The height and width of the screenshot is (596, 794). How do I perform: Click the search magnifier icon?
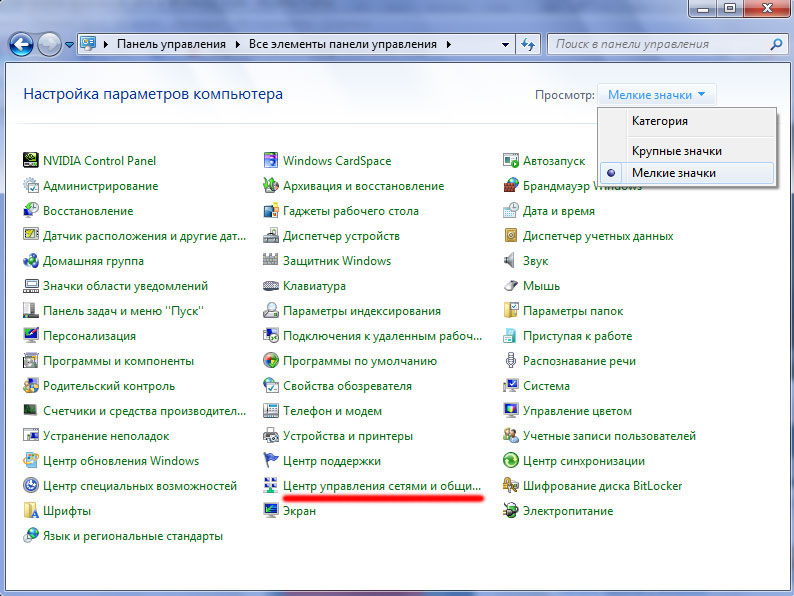[776, 45]
